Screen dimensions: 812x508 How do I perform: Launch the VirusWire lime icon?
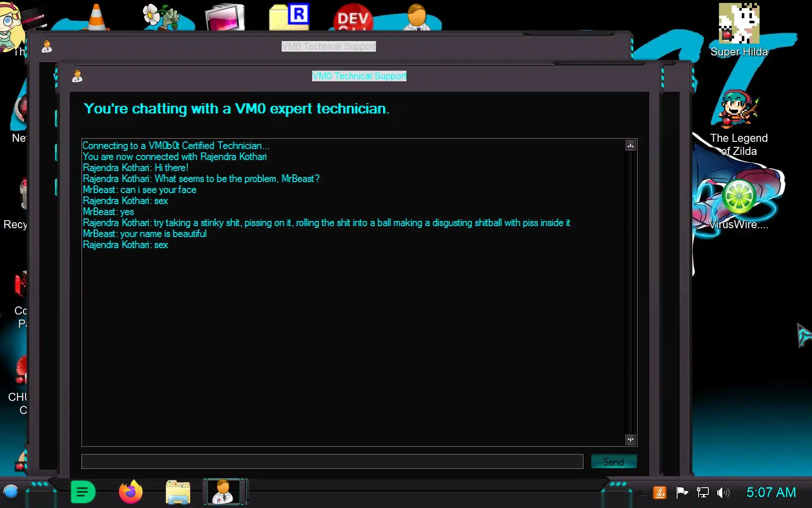tap(738, 196)
